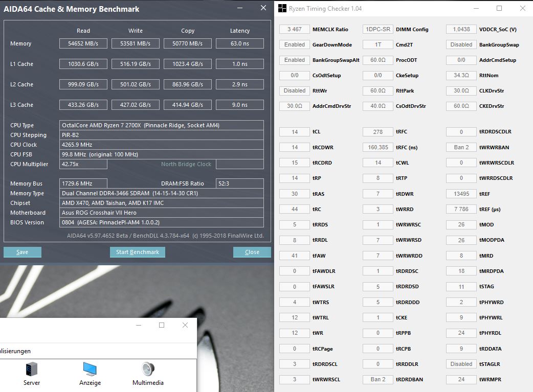Click the CPU Type field with Ryzen 7 2700X

click(x=162, y=125)
